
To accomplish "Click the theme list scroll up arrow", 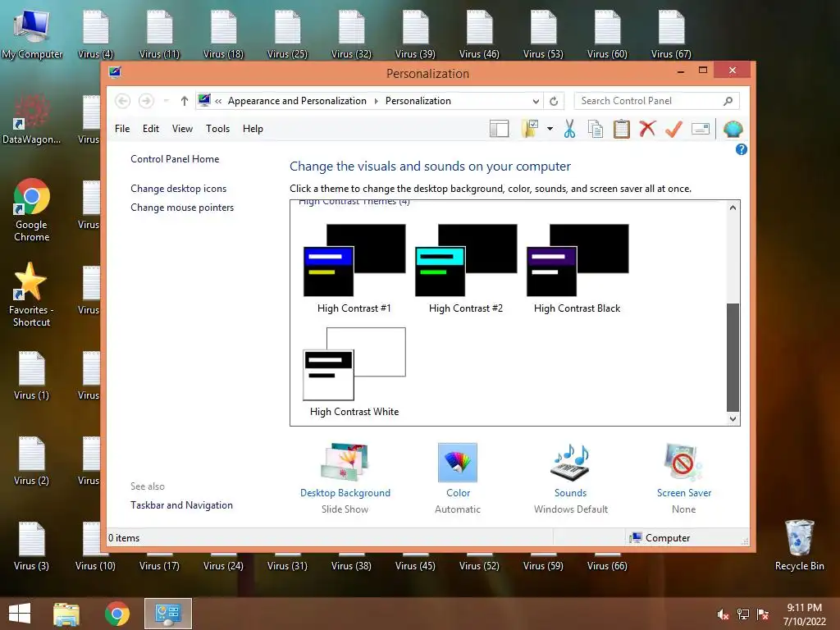I will 733,208.
